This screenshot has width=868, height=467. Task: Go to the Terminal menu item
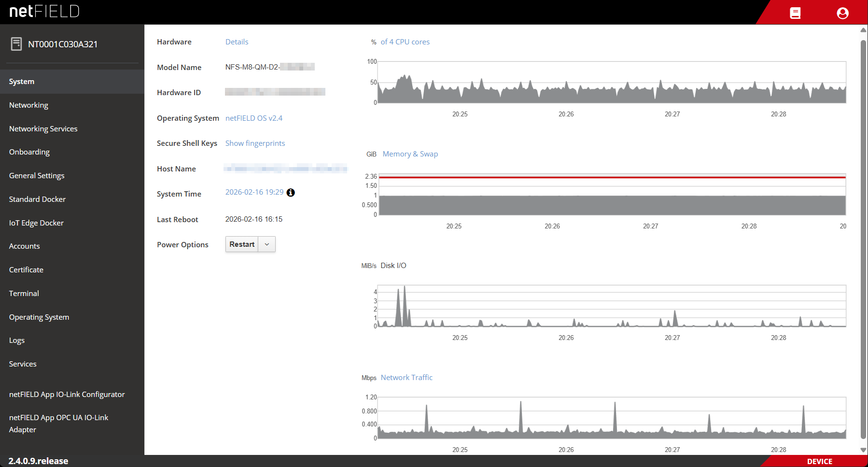pyautogui.click(x=24, y=294)
